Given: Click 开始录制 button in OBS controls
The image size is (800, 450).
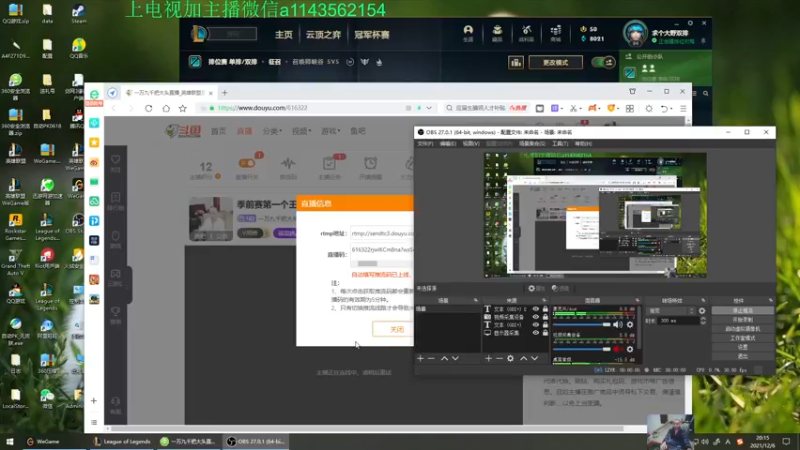Looking at the screenshot, I should coord(742,319).
